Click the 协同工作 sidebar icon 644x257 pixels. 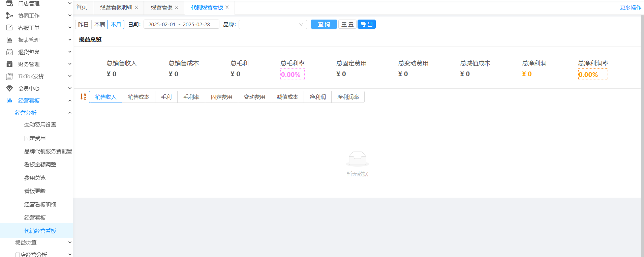9,16
